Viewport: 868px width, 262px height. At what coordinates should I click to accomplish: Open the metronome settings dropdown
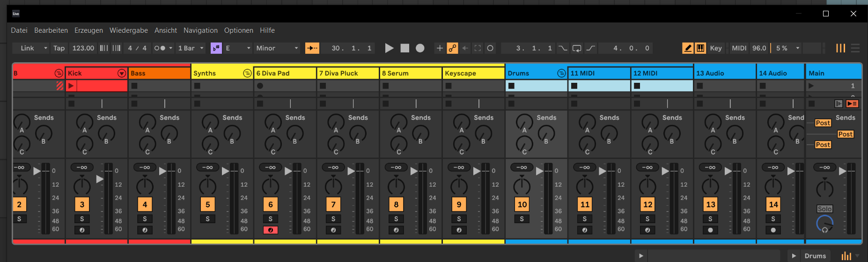(x=171, y=48)
